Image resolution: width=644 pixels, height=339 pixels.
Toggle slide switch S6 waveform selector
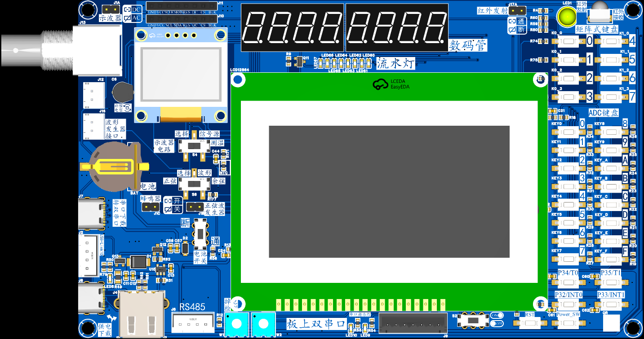(194, 184)
